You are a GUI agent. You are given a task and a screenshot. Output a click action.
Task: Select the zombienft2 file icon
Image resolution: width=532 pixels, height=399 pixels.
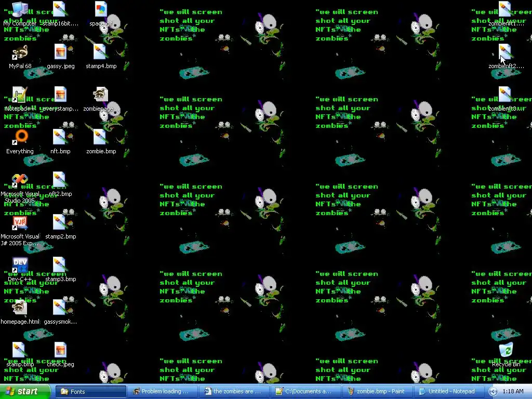pyautogui.click(x=506, y=52)
